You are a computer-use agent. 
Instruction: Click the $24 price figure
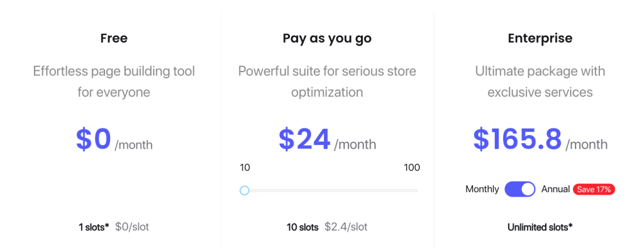click(x=304, y=139)
